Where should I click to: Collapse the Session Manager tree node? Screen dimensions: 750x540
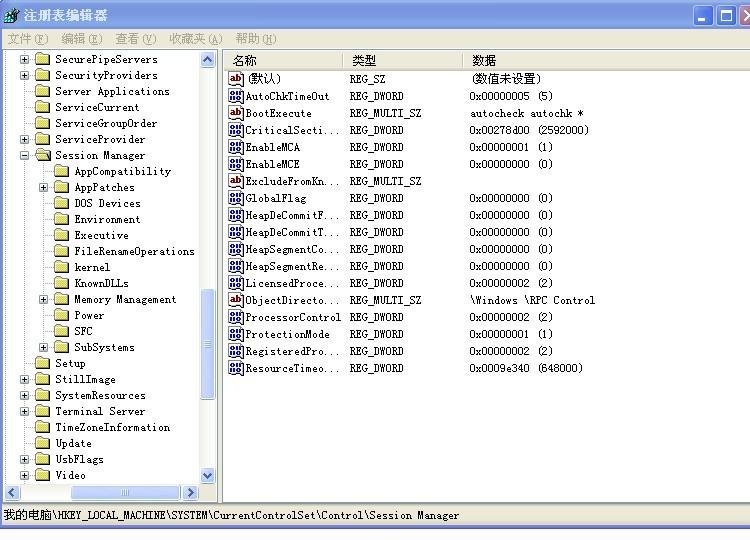pos(24,155)
